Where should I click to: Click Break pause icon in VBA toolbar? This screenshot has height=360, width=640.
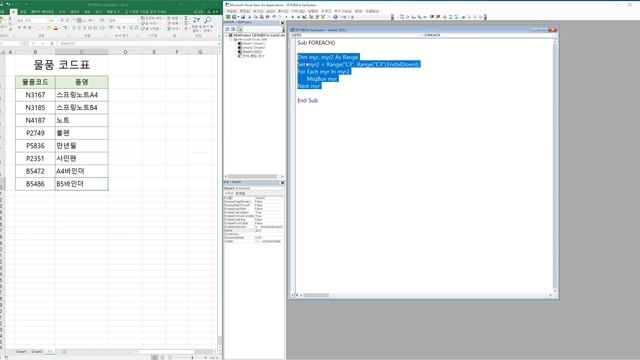292,17
